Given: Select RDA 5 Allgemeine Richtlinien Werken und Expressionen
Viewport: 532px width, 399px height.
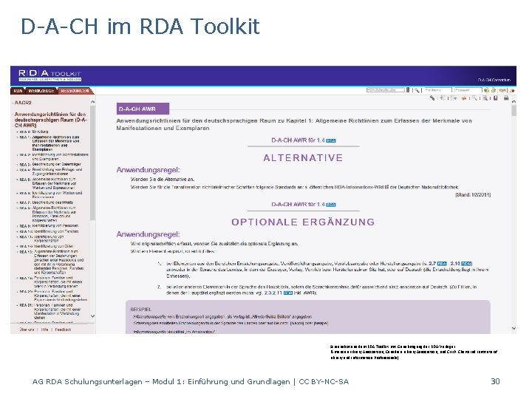Looking at the screenshot, I should coord(47,183).
